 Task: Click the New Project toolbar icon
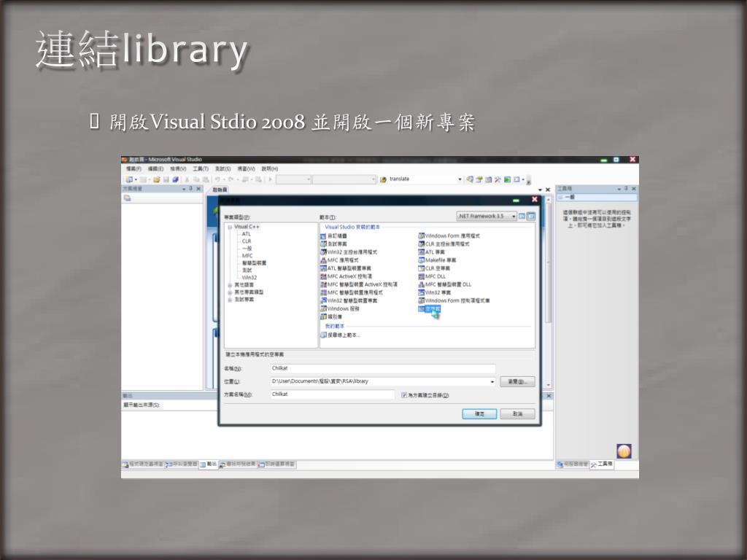(129, 179)
